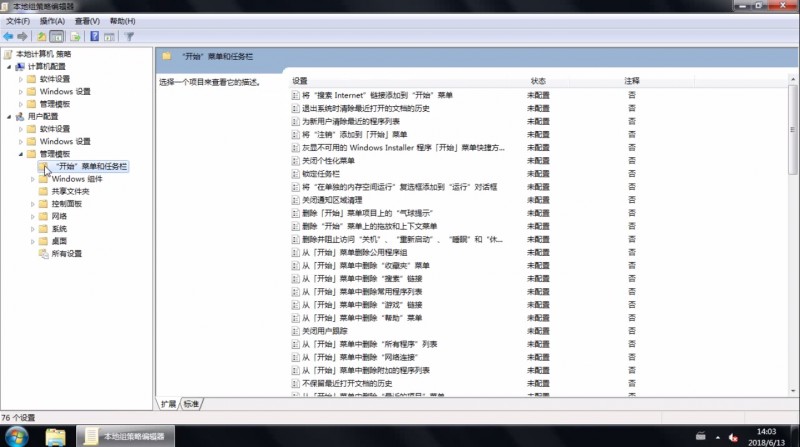Collapse the 计算机配置 node
Screen dimensions: 800x447
point(9,66)
